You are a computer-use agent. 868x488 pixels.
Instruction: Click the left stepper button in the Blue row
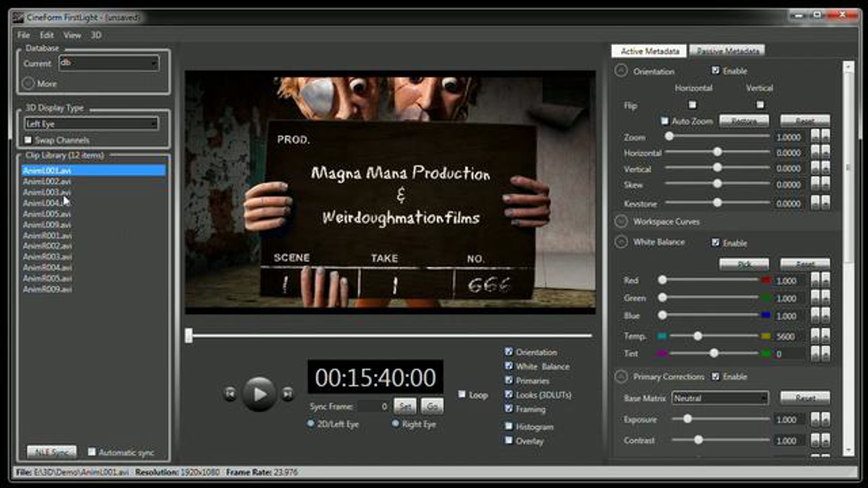click(x=815, y=316)
